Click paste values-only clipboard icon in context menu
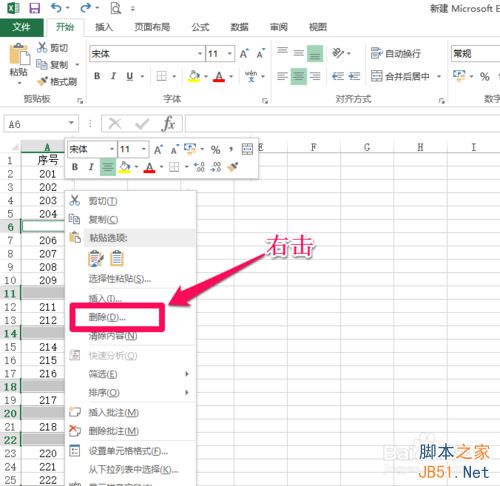The width and height of the screenshot is (500, 486). pos(117,259)
